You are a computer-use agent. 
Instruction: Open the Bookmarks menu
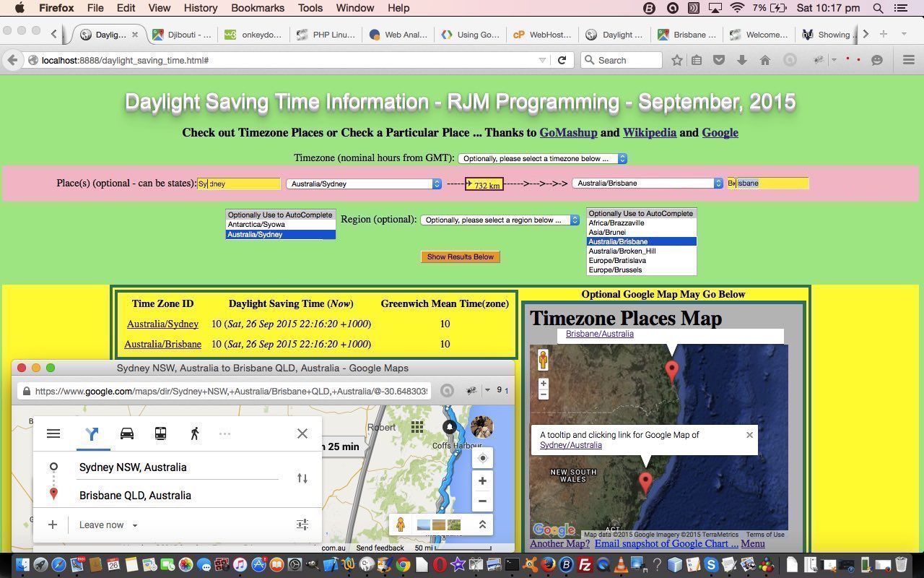coord(258,8)
